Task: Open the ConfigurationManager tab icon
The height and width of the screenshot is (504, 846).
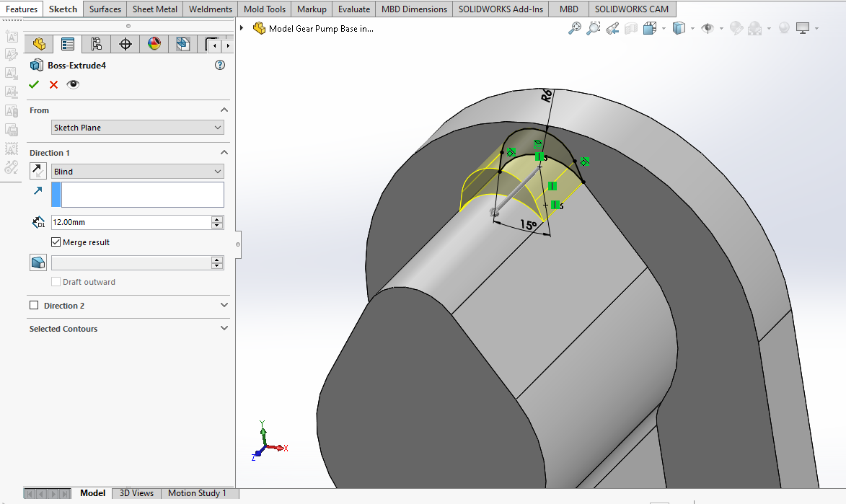Action: tap(97, 45)
